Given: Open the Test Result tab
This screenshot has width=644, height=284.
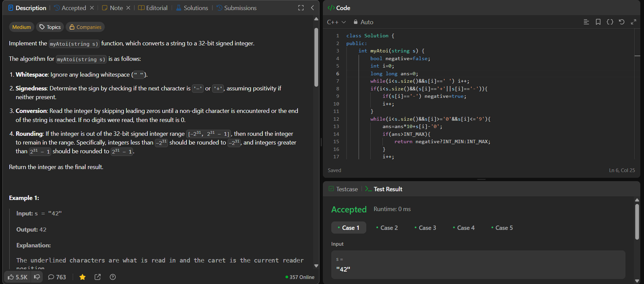Looking at the screenshot, I should [383, 189].
